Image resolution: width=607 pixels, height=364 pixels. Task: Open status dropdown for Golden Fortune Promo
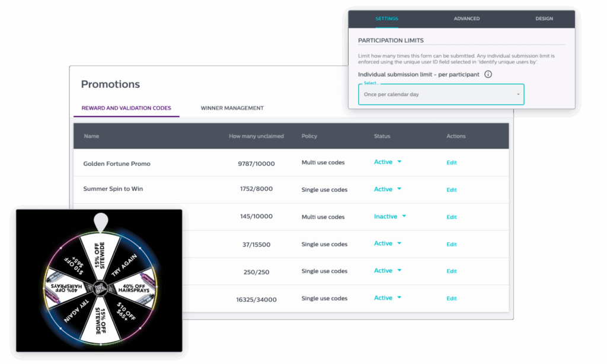tap(388, 162)
